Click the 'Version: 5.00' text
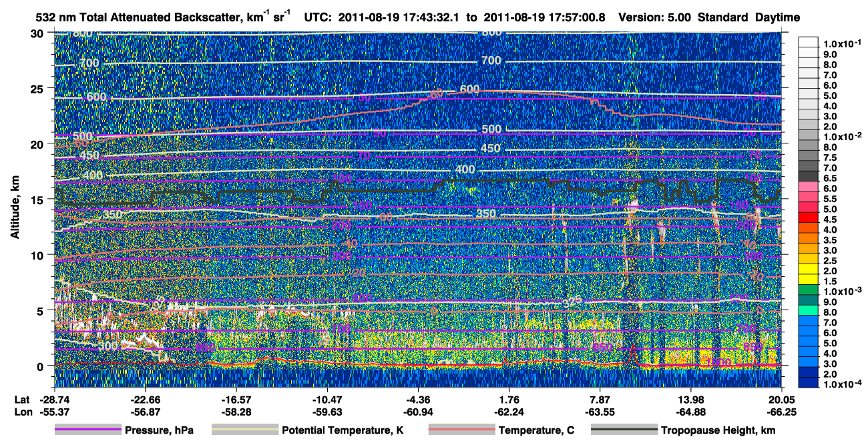 pyautogui.click(x=656, y=17)
